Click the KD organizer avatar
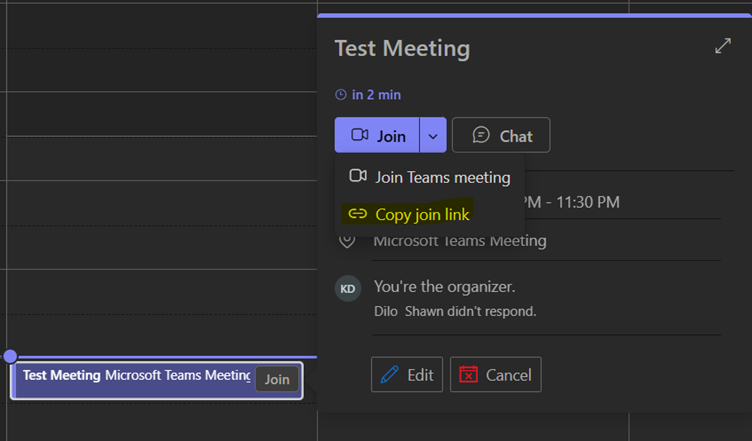752x441 pixels. pyautogui.click(x=348, y=289)
